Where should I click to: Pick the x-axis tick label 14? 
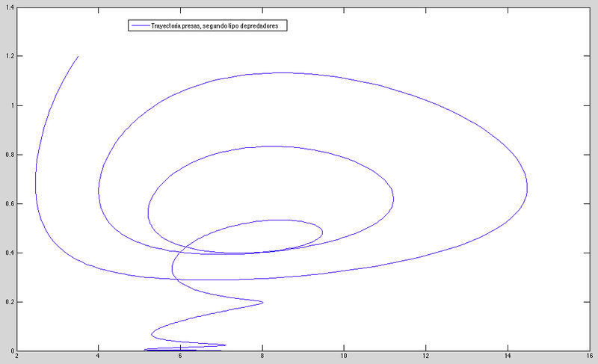(x=508, y=357)
